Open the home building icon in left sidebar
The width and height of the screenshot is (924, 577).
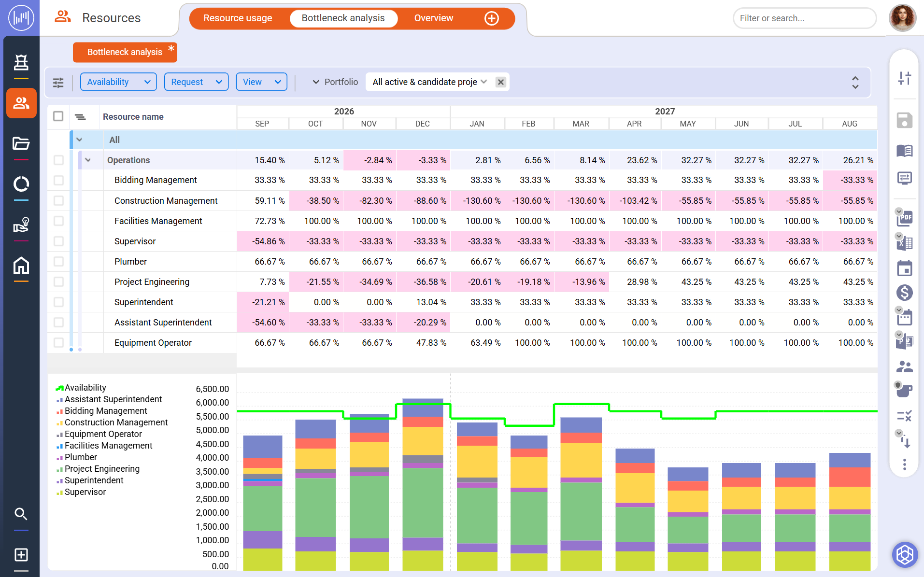click(21, 265)
